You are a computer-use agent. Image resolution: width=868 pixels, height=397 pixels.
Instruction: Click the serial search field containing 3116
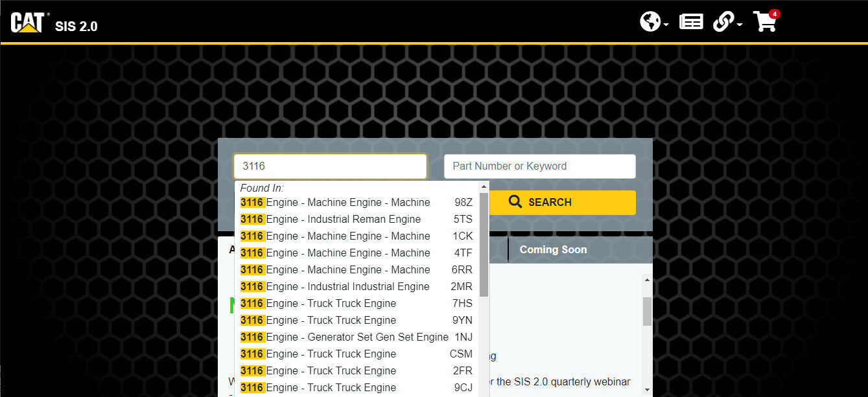tap(330, 166)
